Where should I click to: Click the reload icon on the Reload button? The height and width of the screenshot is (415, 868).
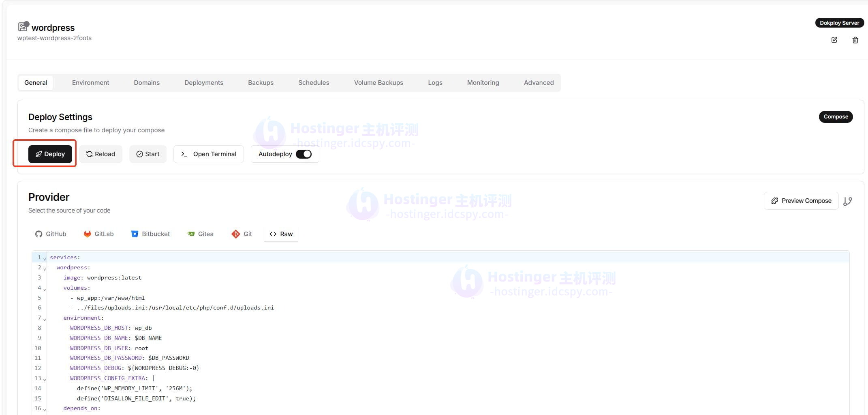[x=89, y=154]
